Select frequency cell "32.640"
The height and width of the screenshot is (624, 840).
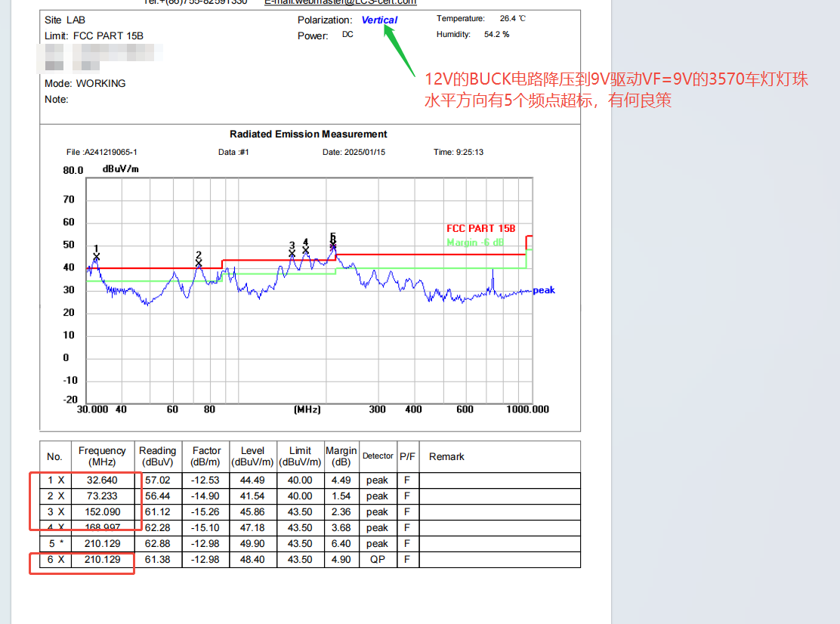click(x=102, y=480)
